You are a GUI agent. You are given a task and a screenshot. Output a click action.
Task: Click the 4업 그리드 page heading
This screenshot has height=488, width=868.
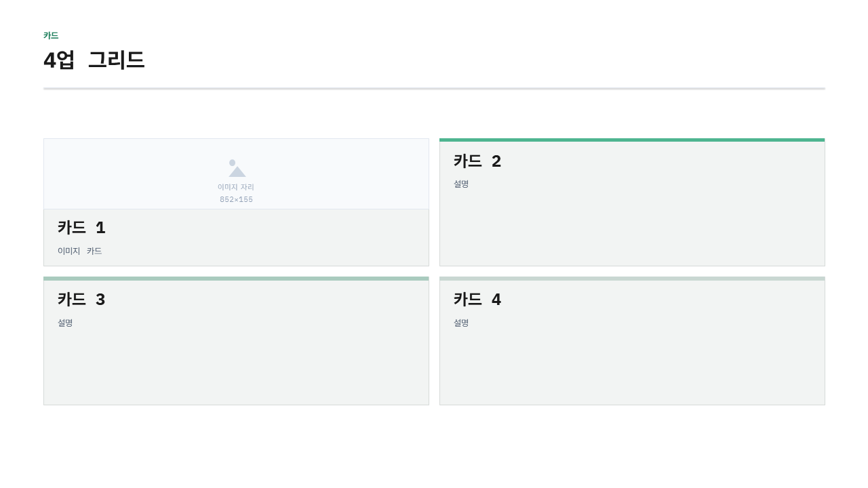point(94,60)
